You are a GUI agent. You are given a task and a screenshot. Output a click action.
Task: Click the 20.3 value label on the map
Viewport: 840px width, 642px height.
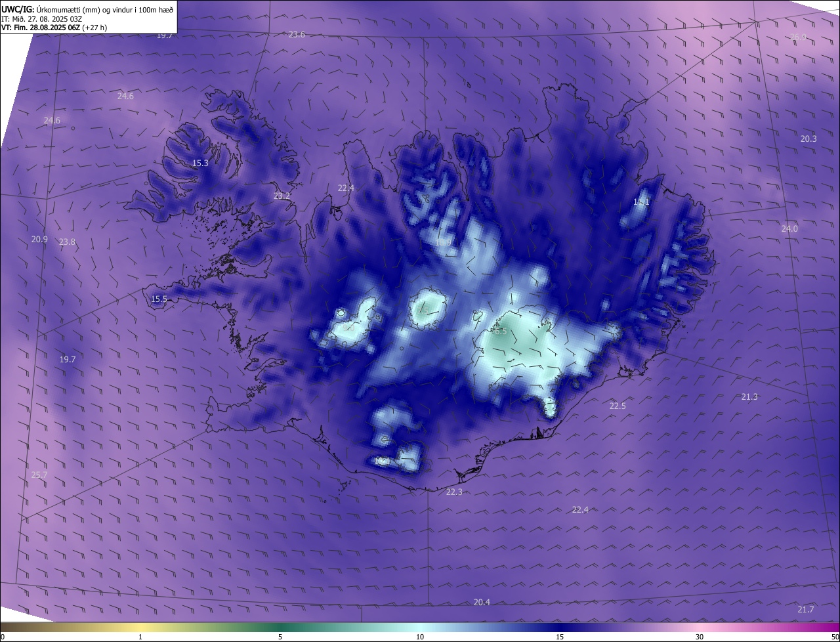(x=808, y=139)
